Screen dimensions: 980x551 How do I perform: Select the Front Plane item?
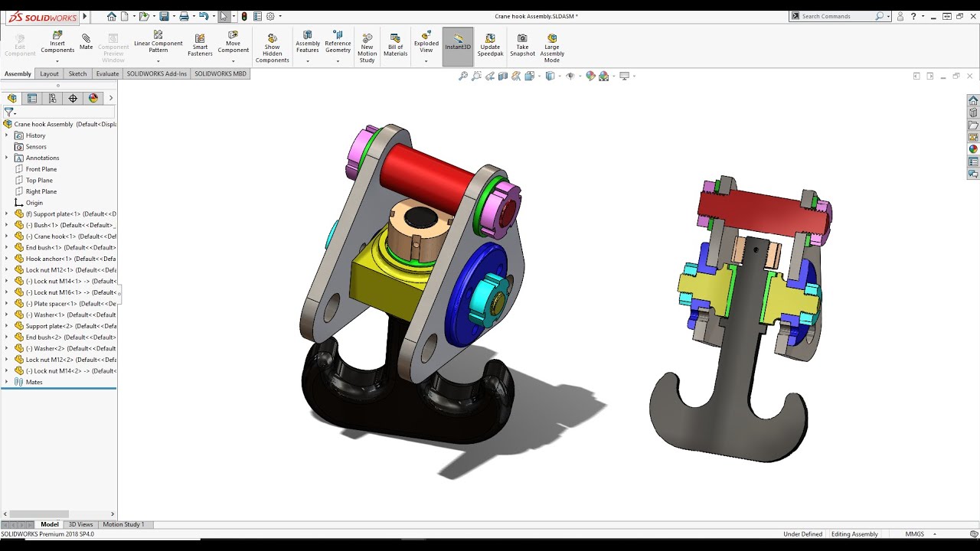(x=41, y=169)
